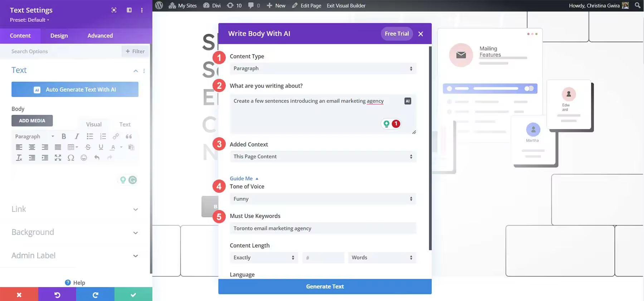Click Auto Generate Text With AI button
The image size is (644, 301).
click(75, 90)
